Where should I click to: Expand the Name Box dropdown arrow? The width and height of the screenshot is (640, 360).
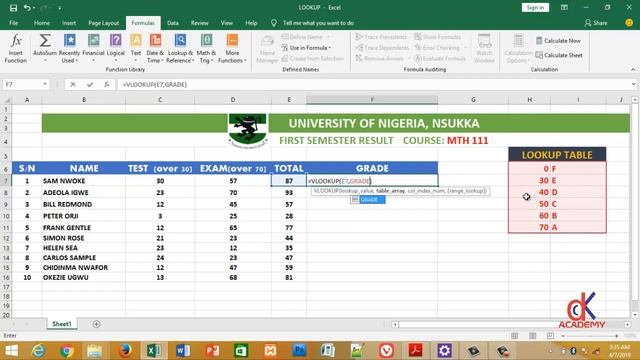(x=45, y=84)
